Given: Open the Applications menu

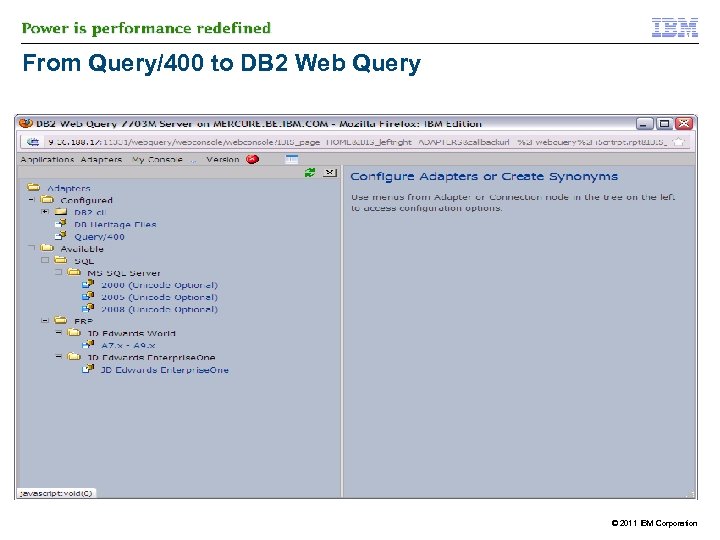Looking at the screenshot, I should click(47, 160).
